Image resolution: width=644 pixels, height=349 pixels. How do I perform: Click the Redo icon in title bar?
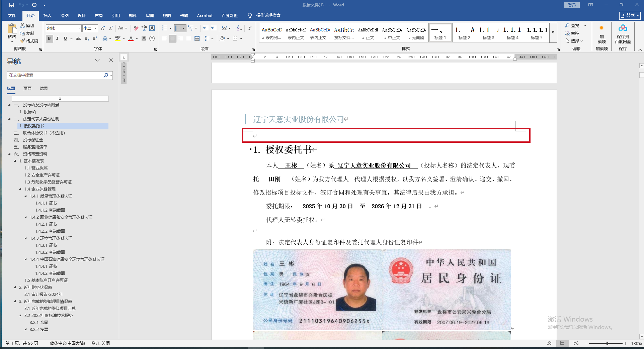coord(34,5)
